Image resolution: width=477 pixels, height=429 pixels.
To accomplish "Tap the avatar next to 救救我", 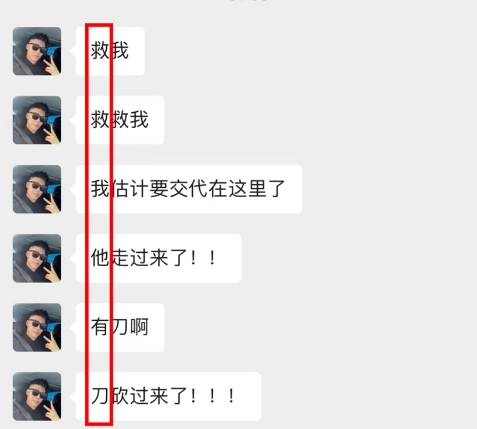I will point(37,120).
